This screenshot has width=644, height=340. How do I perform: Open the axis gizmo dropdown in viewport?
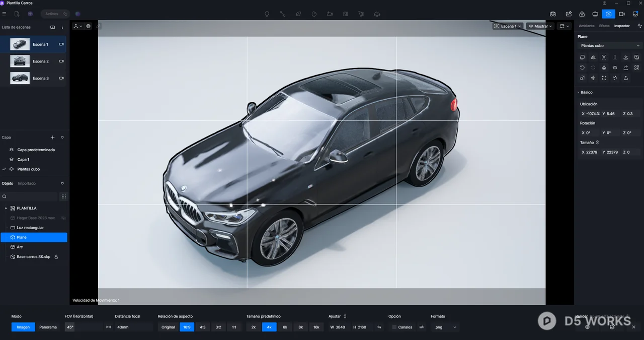click(x=78, y=26)
